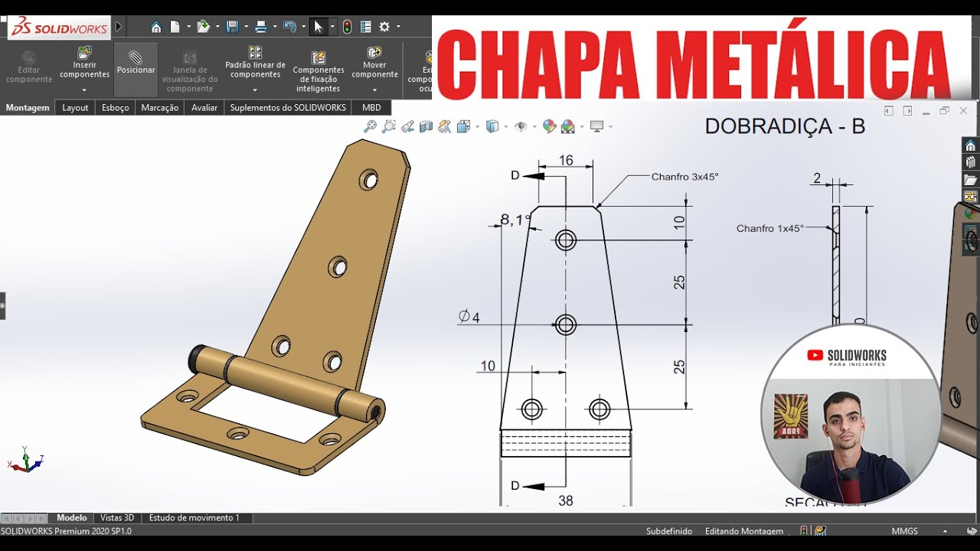Expand Padrão linear de componentes dropdown arrow
The image size is (980, 551).
tap(255, 90)
